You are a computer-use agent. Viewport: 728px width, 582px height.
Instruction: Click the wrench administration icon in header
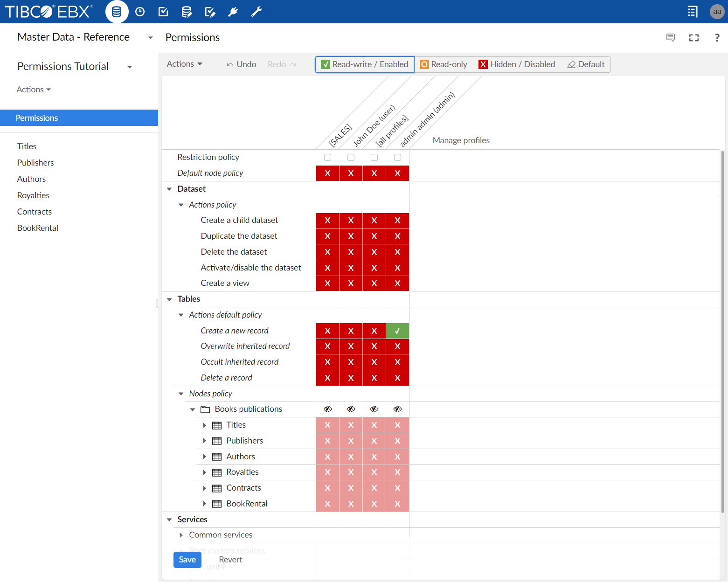pyautogui.click(x=257, y=12)
